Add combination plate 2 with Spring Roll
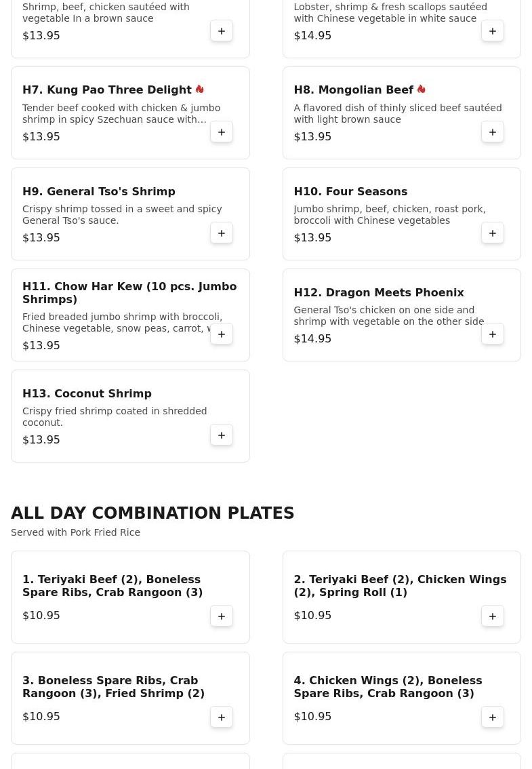This screenshot has height=769, width=532. coord(493,616)
